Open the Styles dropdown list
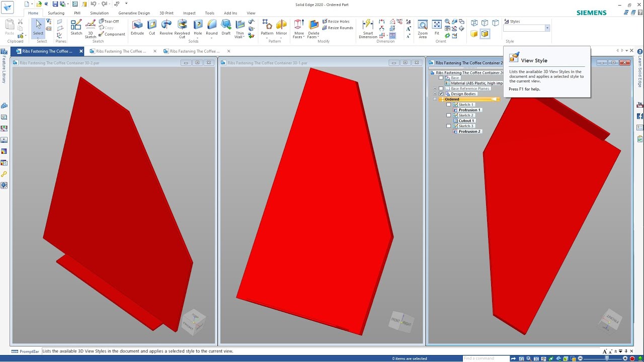This screenshot has width=644, height=362. [547, 28]
